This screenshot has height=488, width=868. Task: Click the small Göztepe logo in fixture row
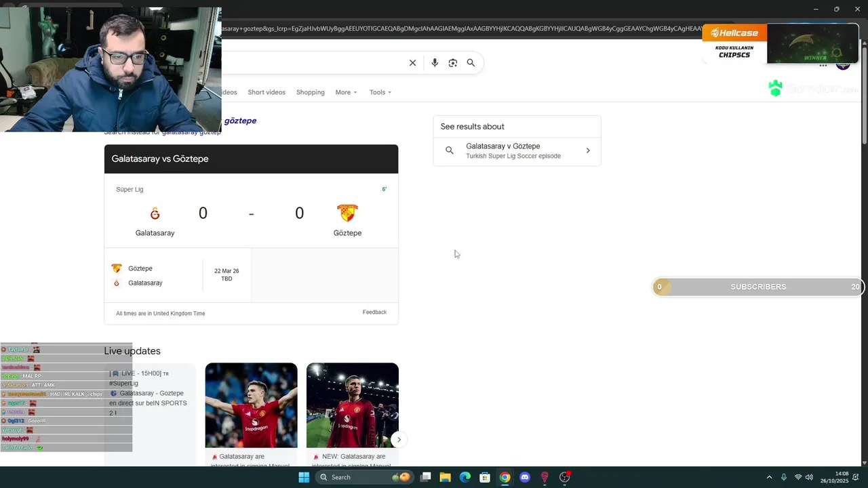(x=117, y=268)
